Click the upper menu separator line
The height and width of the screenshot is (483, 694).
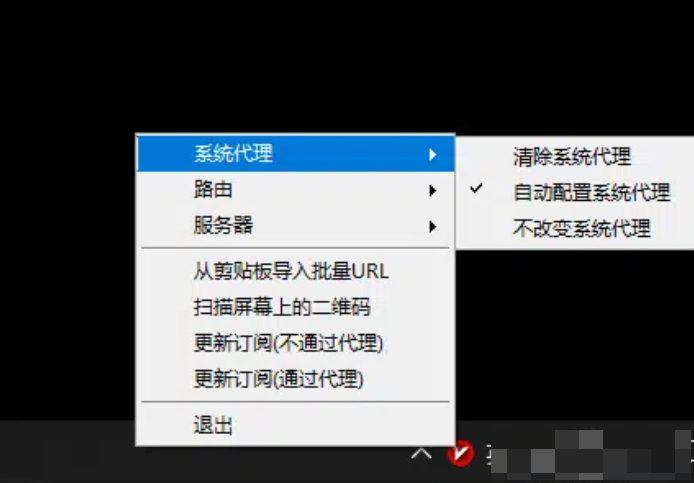(295, 248)
